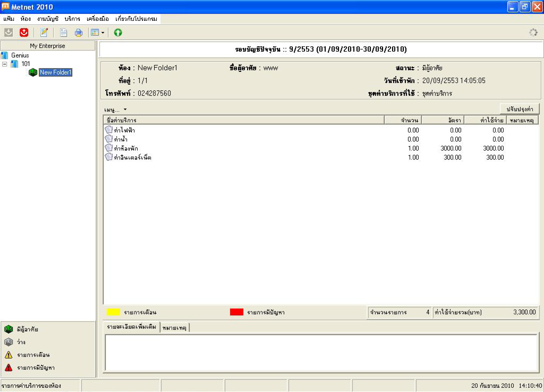
Task: Click the 3000.00 rate cell
Action: pyautogui.click(x=451, y=148)
